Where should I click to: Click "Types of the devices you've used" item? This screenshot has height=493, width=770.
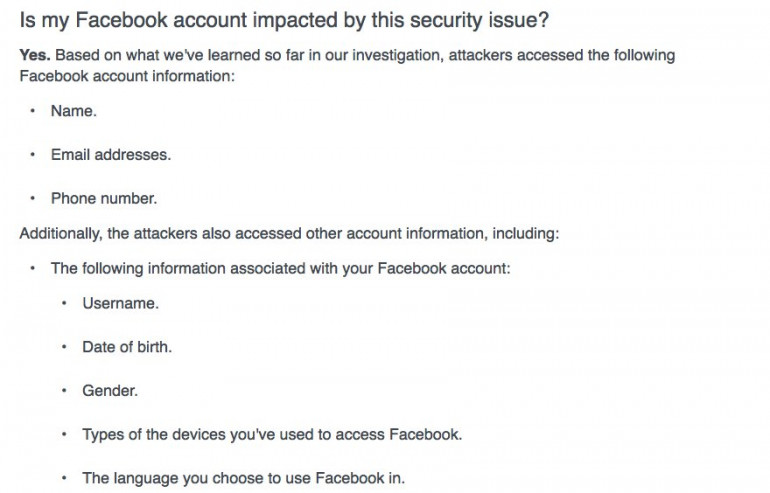pyautogui.click(x=272, y=434)
